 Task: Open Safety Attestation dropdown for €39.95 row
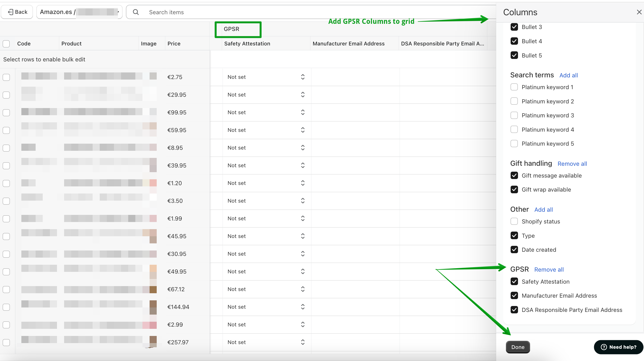[x=266, y=166]
